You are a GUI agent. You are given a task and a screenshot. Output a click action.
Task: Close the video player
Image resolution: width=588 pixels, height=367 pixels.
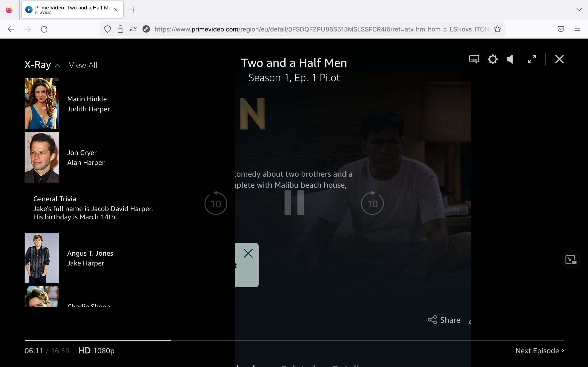(x=559, y=59)
